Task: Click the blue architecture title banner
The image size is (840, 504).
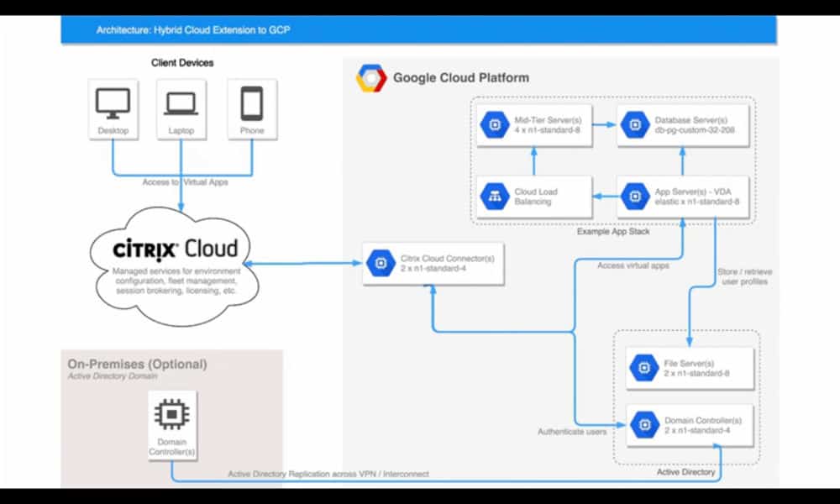Action: (420, 30)
